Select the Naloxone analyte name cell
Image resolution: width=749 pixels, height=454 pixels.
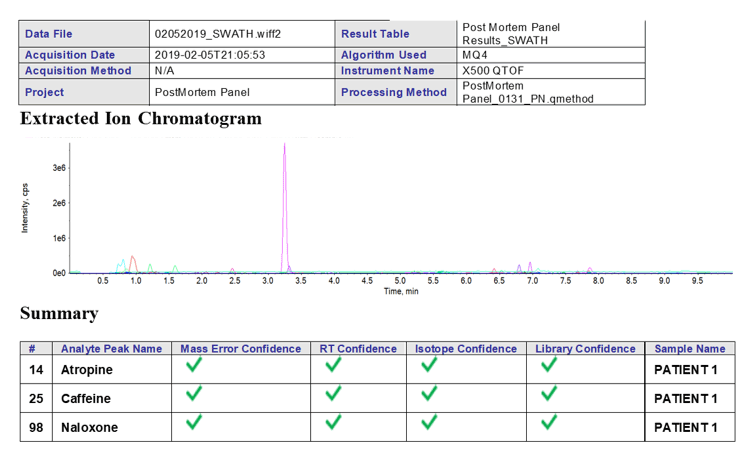[89, 428]
